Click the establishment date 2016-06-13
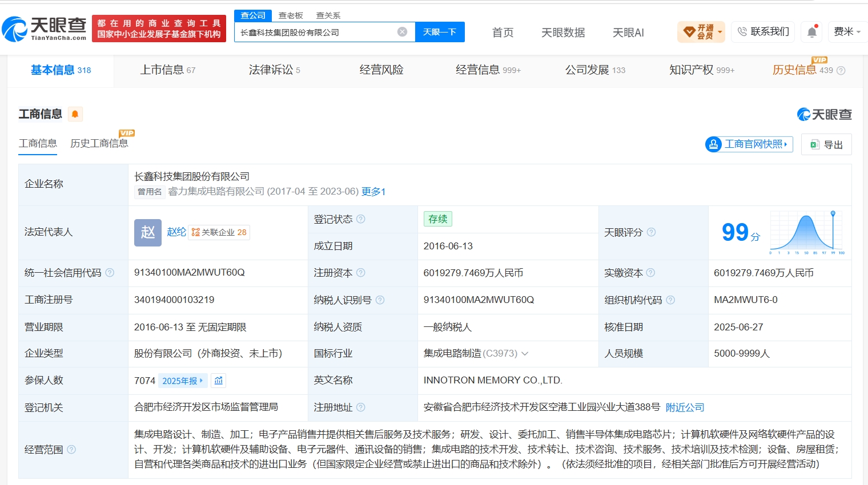The height and width of the screenshot is (485, 868). click(x=448, y=246)
